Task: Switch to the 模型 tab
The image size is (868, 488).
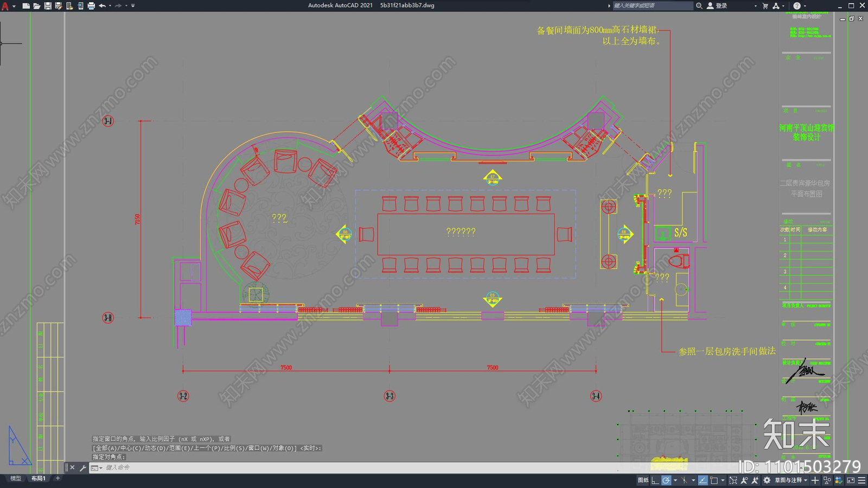Action: (x=16, y=478)
